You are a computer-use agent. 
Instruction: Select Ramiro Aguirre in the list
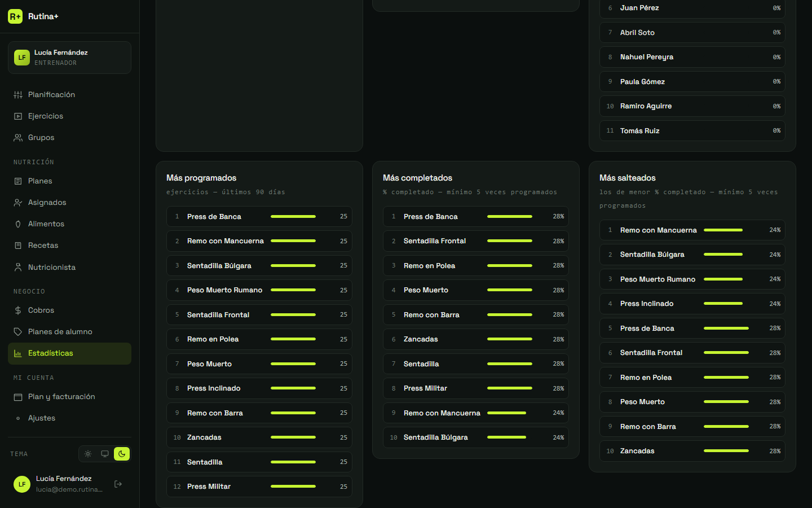[692, 106]
